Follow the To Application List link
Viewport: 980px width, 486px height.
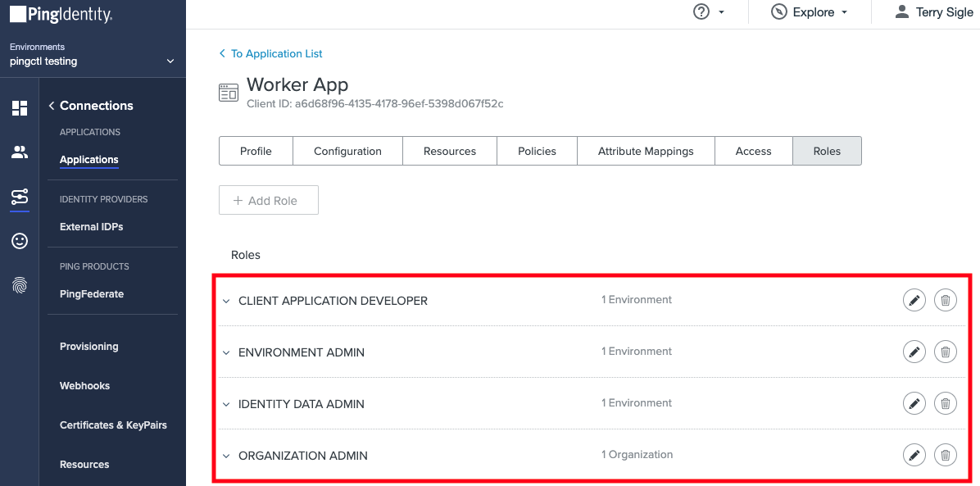(270, 53)
